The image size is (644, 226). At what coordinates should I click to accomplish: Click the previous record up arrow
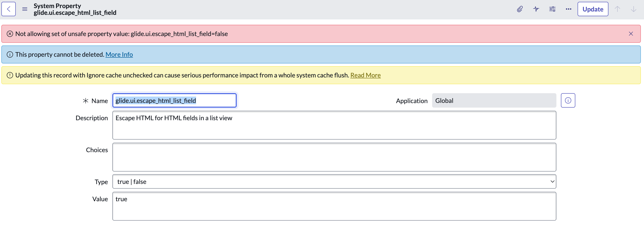[617, 9]
